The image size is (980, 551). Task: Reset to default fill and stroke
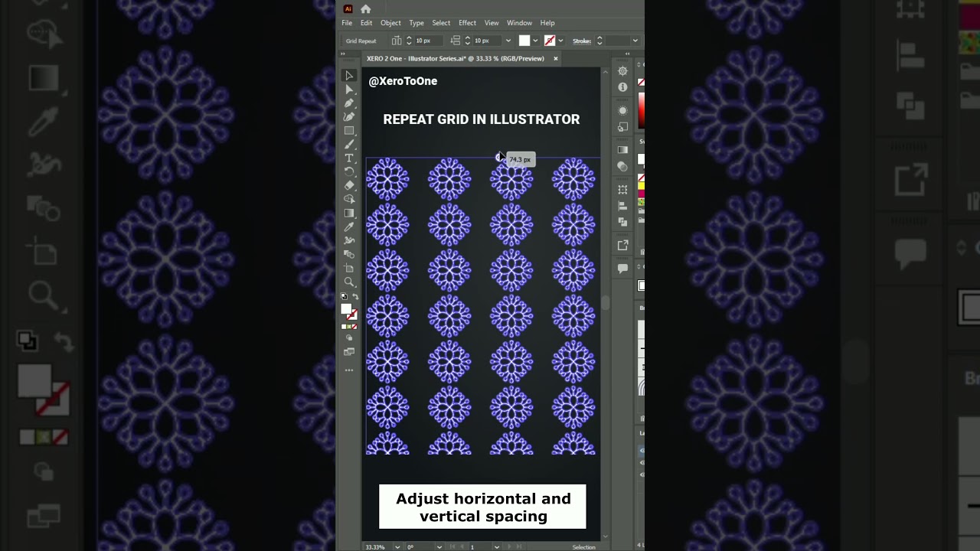click(344, 296)
